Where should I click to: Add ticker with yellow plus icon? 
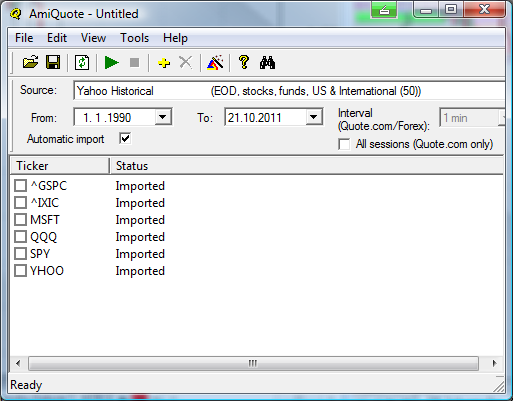(x=164, y=63)
